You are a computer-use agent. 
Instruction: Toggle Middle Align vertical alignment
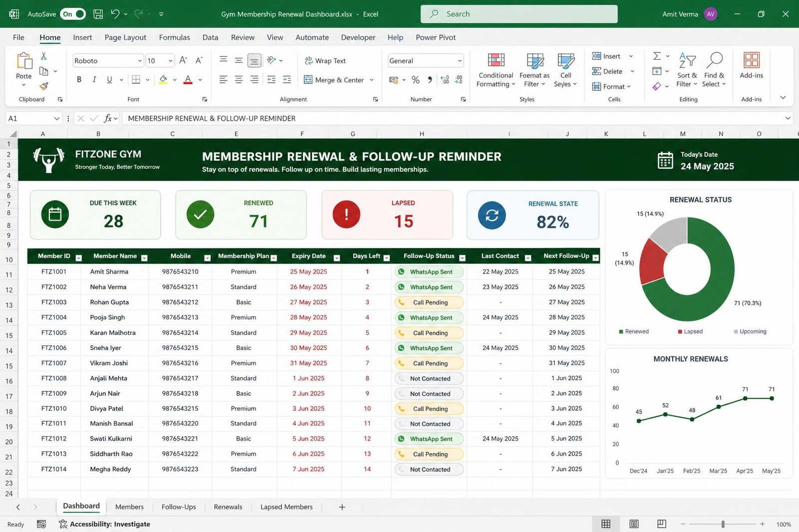239,60
